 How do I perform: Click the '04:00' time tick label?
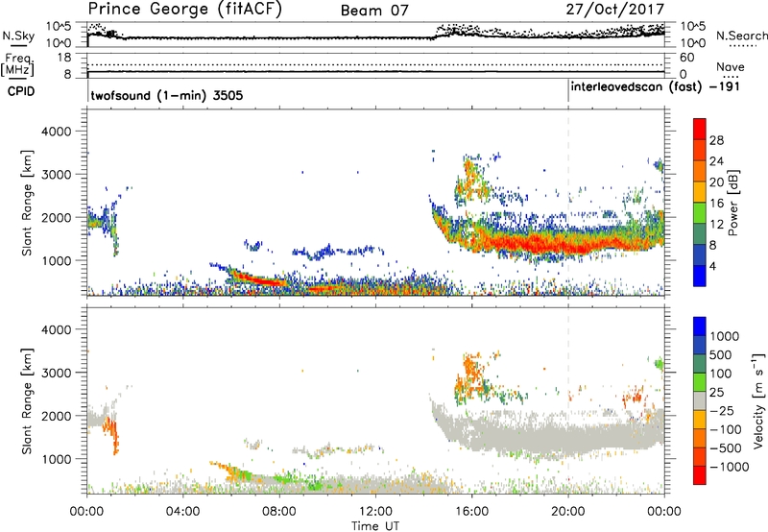pos(182,512)
